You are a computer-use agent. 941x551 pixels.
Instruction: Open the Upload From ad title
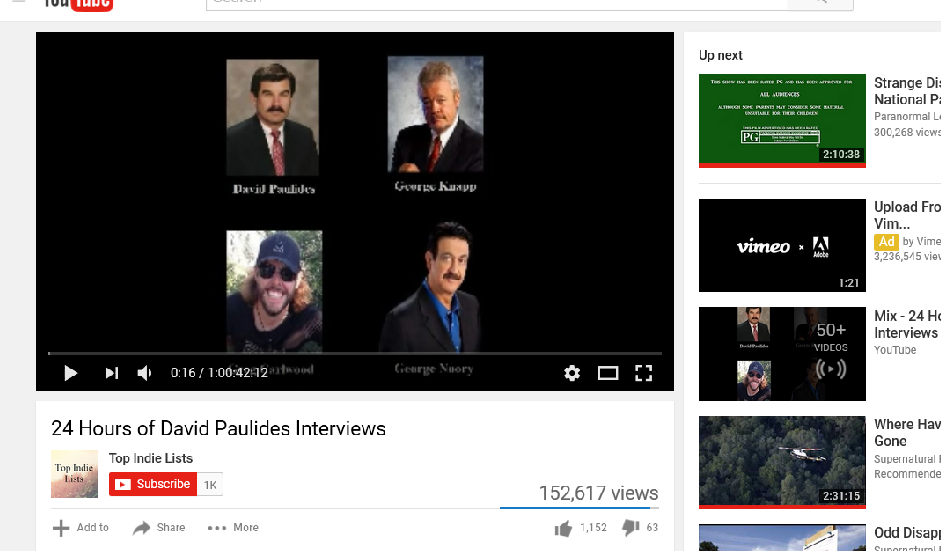(x=907, y=215)
